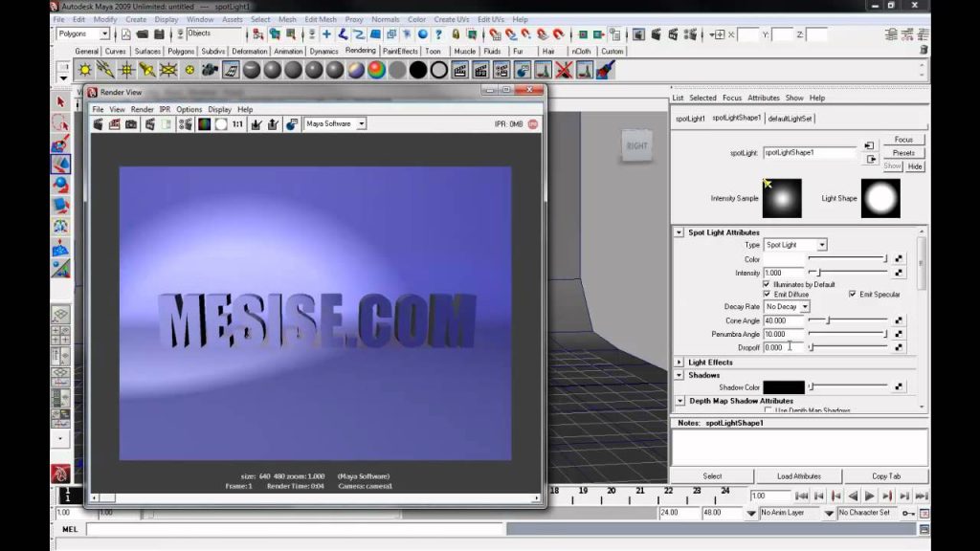Toggle Illuminates by Default checkbox
The height and width of the screenshot is (551, 980).
(767, 284)
